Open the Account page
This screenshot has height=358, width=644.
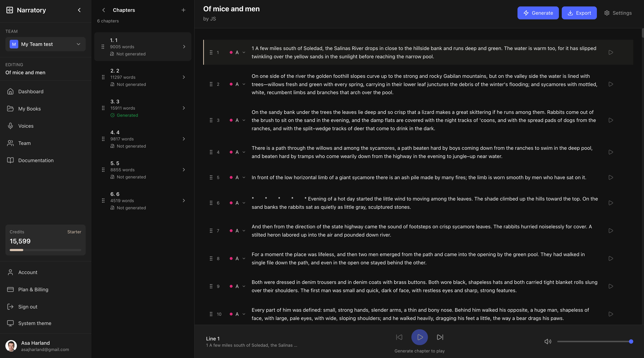tap(46, 272)
